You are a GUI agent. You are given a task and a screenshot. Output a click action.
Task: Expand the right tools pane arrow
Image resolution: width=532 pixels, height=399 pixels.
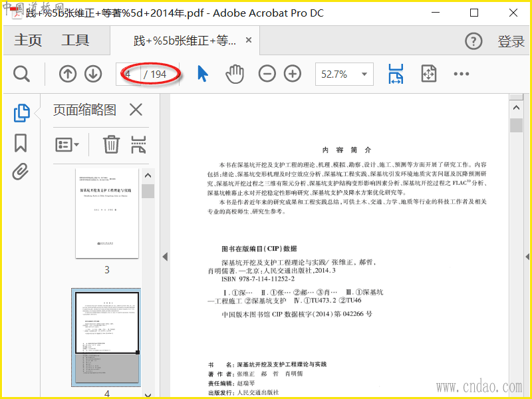[x=527, y=257]
